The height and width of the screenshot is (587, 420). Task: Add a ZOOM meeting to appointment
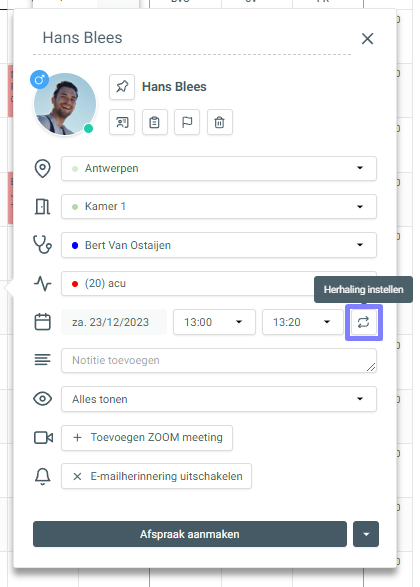[147, 438]
